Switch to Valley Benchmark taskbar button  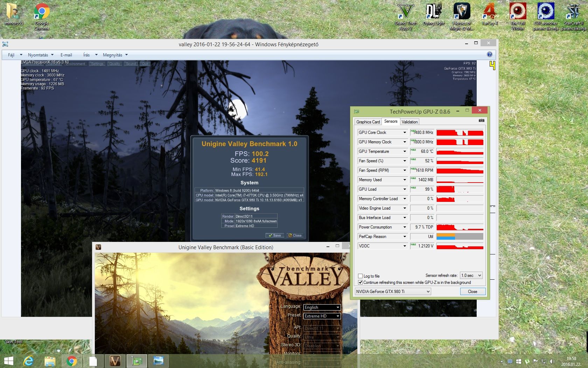tap(115, 361)
